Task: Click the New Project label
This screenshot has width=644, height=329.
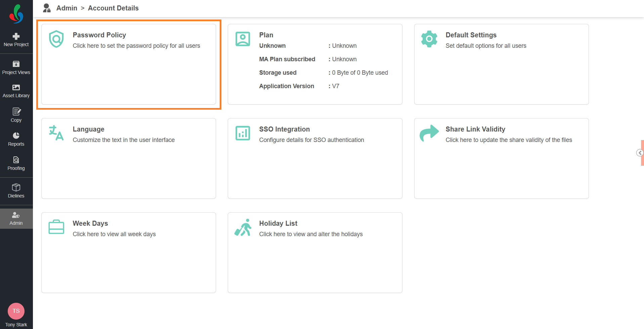Action: tap(16, 44)
